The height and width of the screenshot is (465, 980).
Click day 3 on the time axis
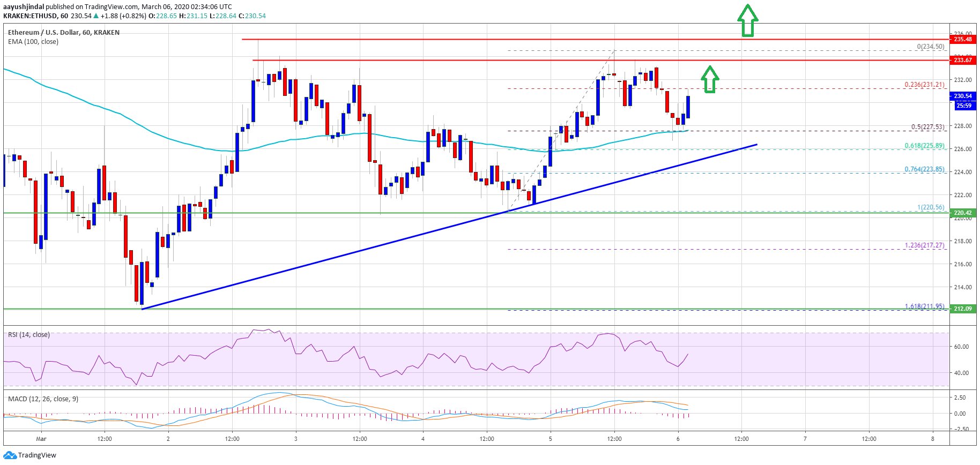[x=296, y=439]
